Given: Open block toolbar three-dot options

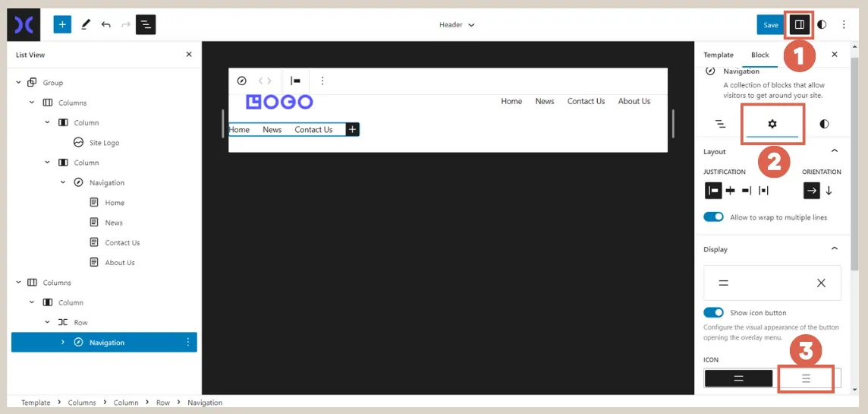Looking at the screenshot, I should tap(322, 81).
